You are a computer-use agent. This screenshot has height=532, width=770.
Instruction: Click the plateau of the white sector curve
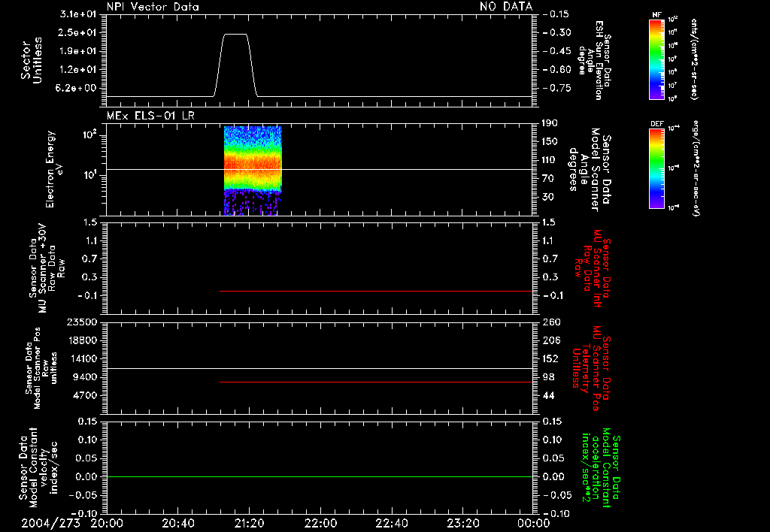tap(235, 35)
